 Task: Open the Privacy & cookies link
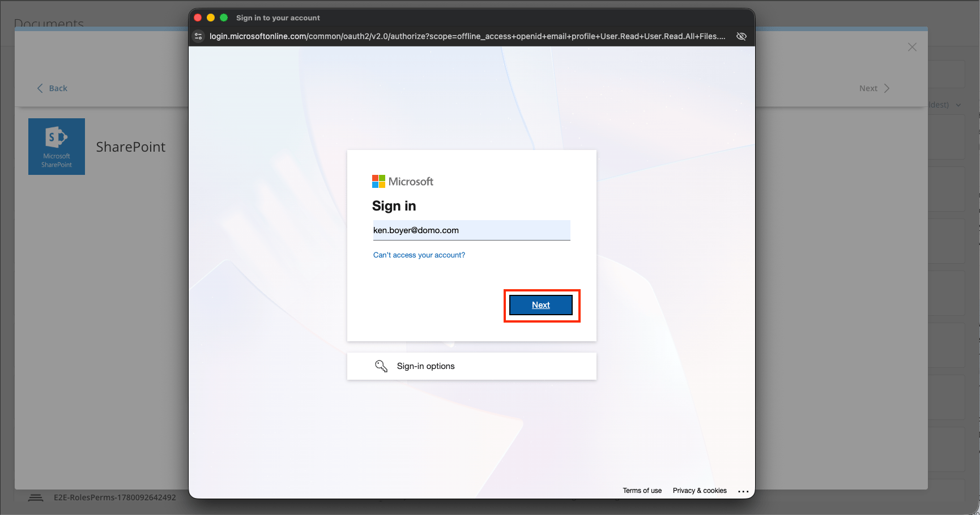click(x=700, y=491)
